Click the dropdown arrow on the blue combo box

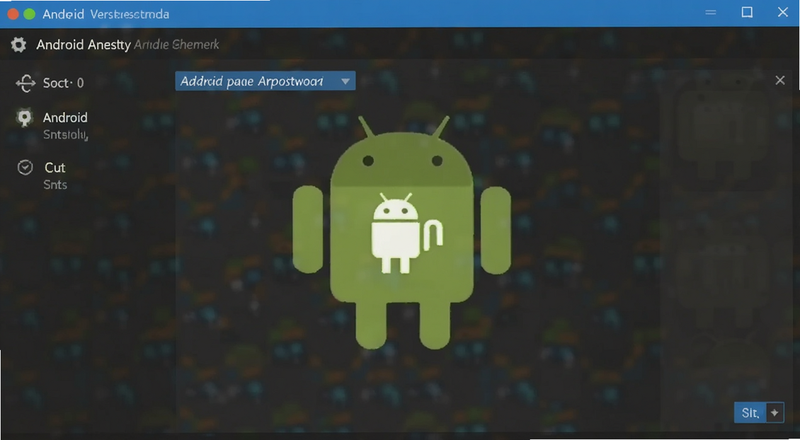coord(345,82)
